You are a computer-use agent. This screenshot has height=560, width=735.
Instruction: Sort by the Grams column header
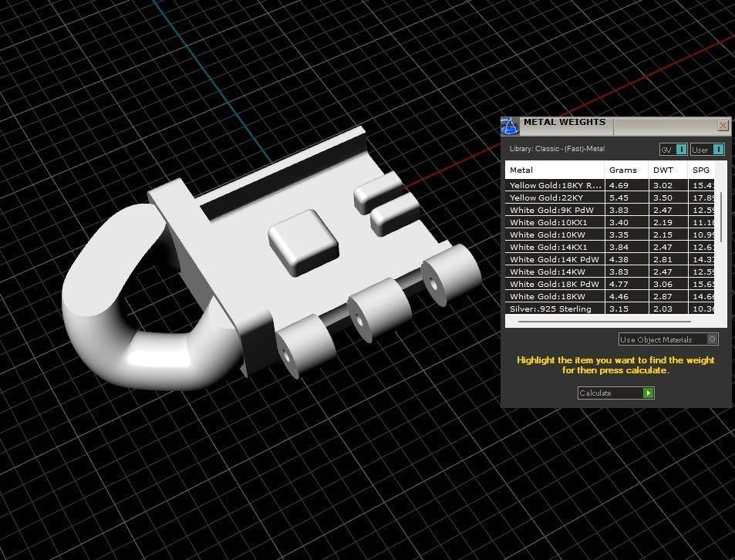pyautogui.click(x=626, y=170)
